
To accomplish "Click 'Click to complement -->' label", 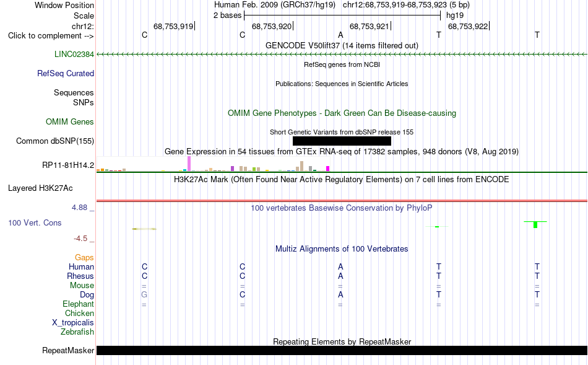I will [x=51, y=36].
